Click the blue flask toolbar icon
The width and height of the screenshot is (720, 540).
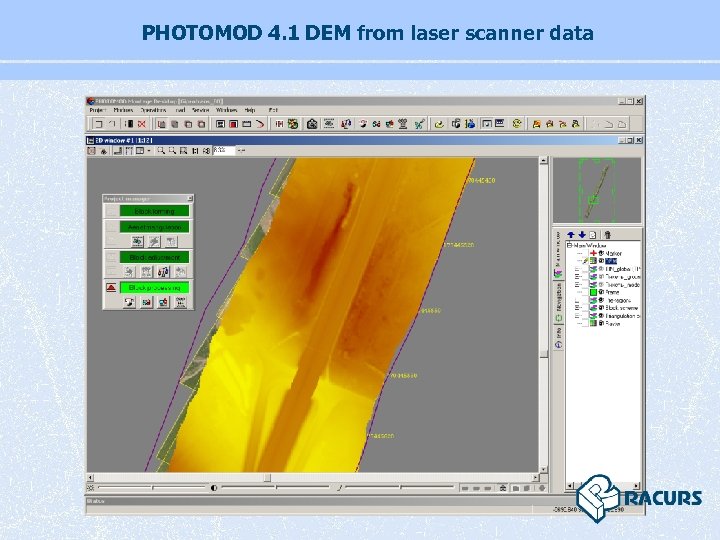pyautogui.click(x=470, y=124)
